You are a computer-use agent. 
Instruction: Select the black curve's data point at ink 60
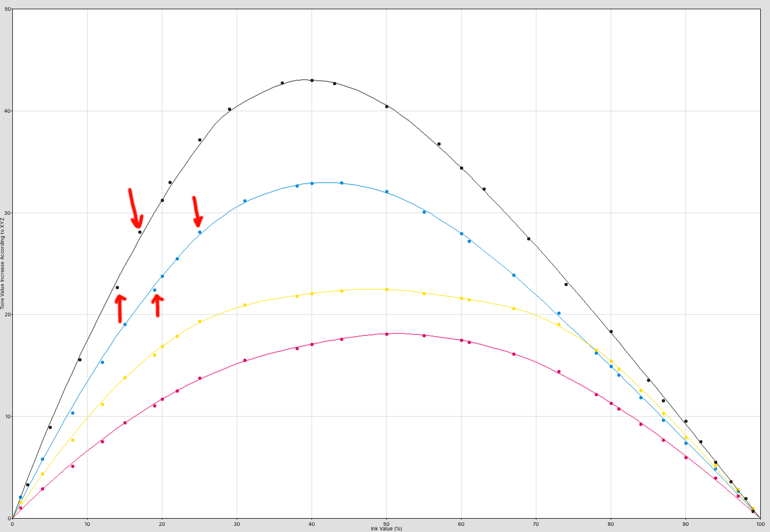(x=461, y=168)
